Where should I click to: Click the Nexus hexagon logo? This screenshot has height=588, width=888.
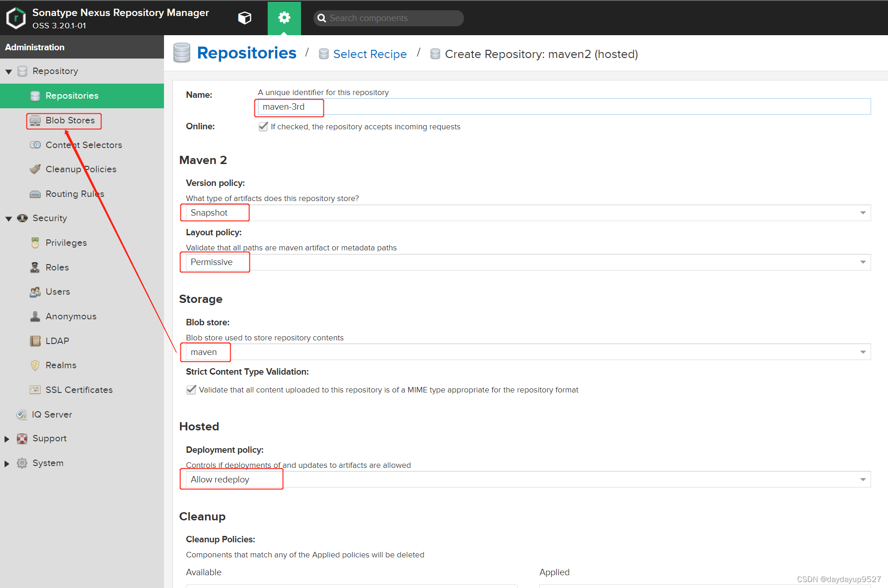click(x=16, y=18)
